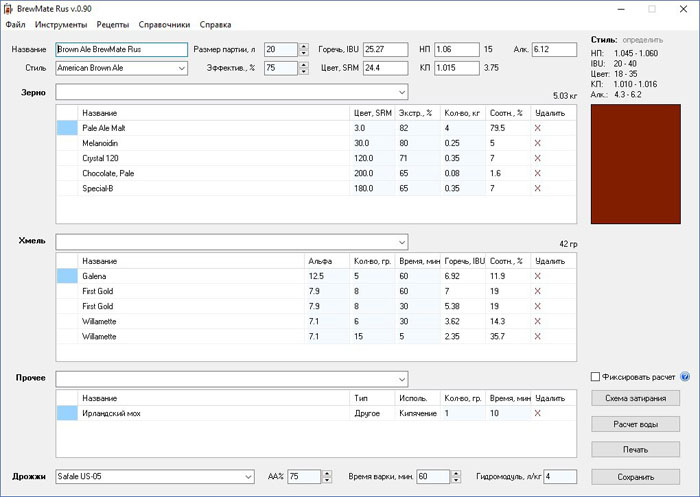Click Chocolate, Pale quantity 0.08
This screenshot has width=700, height=497.
[462, 173]
